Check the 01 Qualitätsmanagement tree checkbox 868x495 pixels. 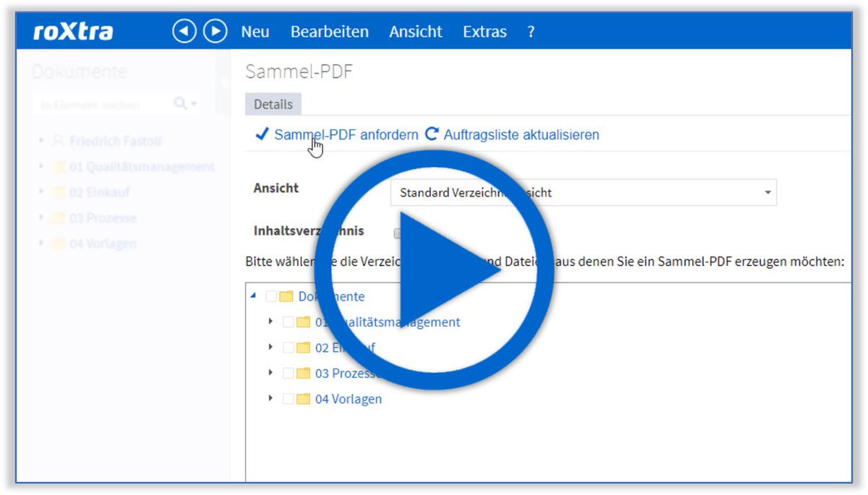click(x=288, y=322)
